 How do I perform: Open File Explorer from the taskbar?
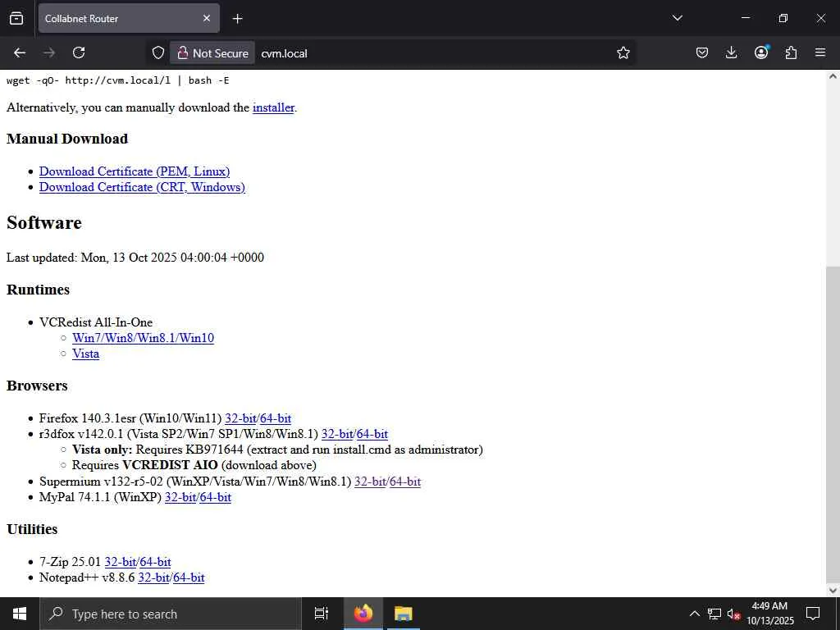tap(404, 614)
